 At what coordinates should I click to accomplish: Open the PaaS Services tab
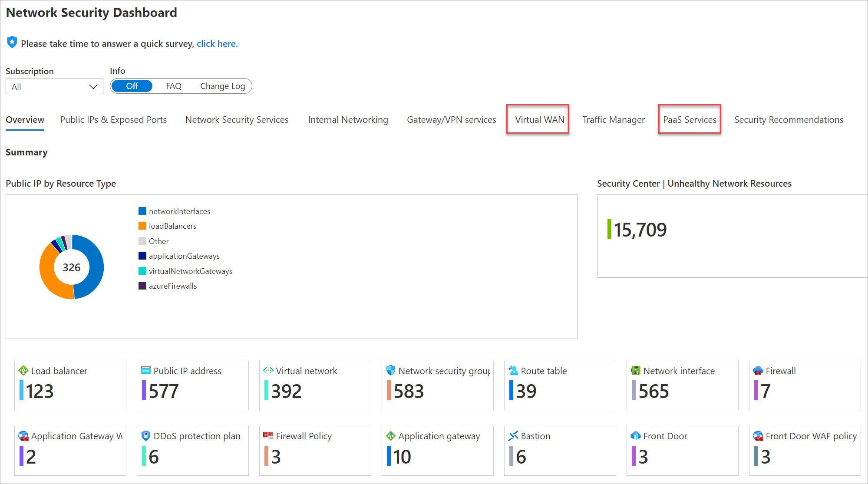coord(690,119)
